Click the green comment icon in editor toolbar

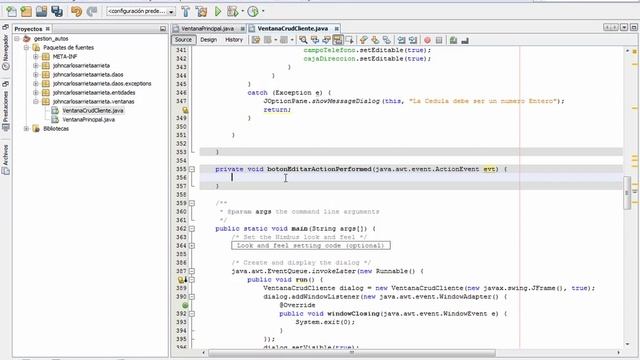tap(453, 40)
